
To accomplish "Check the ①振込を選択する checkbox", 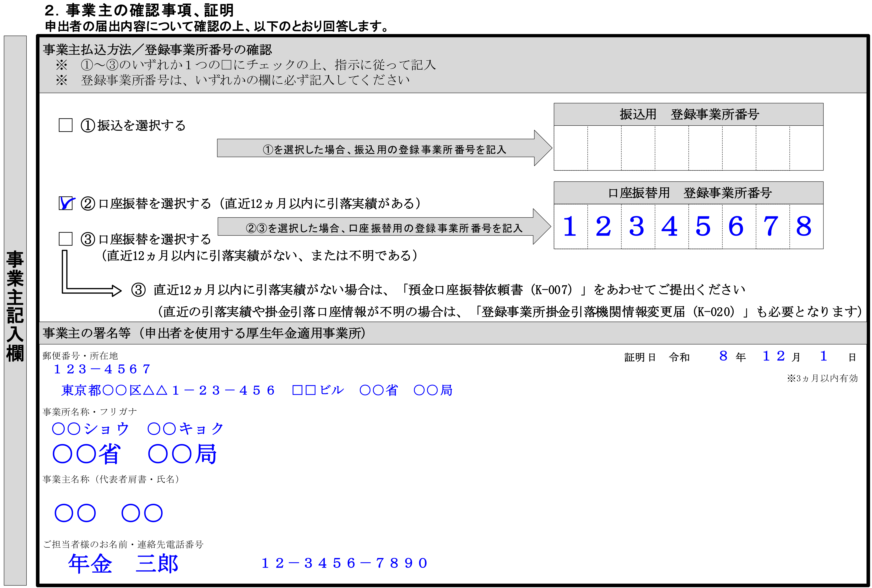I will tap(66, 125).
